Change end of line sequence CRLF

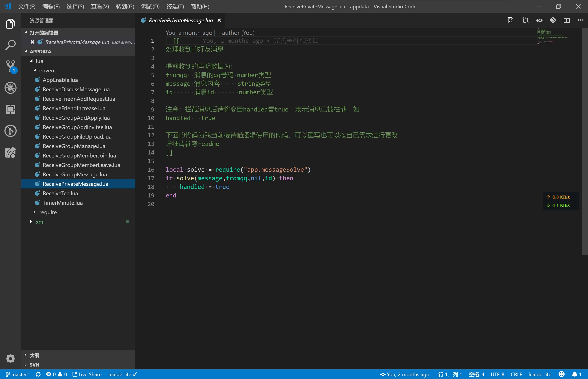coord(516,374)
